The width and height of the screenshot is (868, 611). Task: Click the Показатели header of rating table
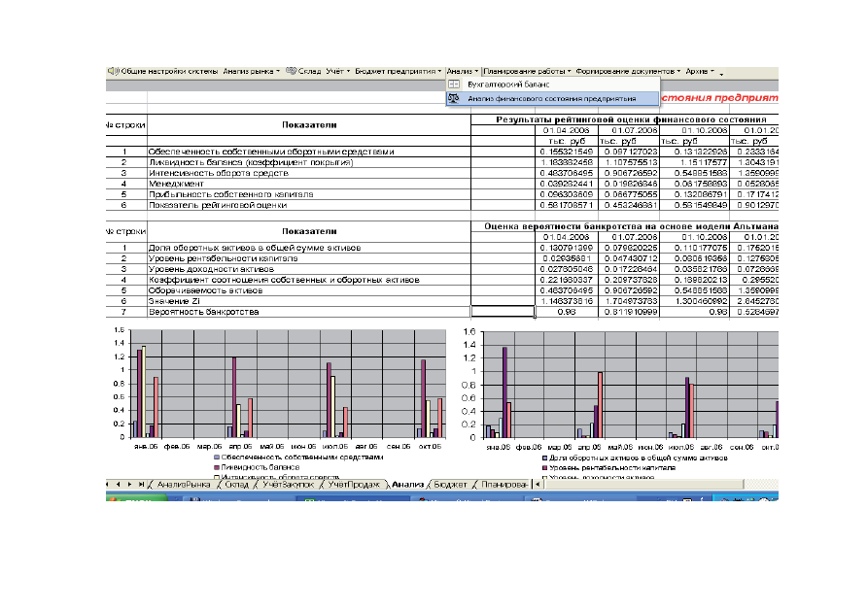pyautogui.click(x=309, y=125)
